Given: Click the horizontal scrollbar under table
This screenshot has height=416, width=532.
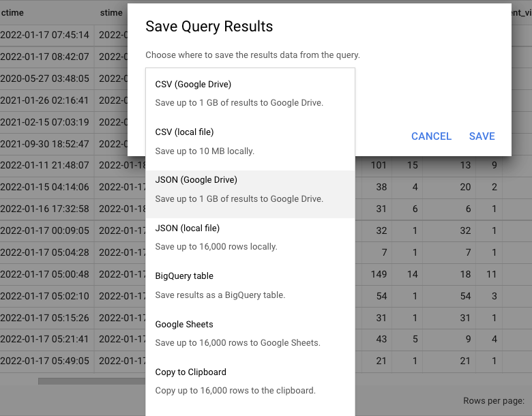Looking at the screenshot, I should click(x=91, y=381).
